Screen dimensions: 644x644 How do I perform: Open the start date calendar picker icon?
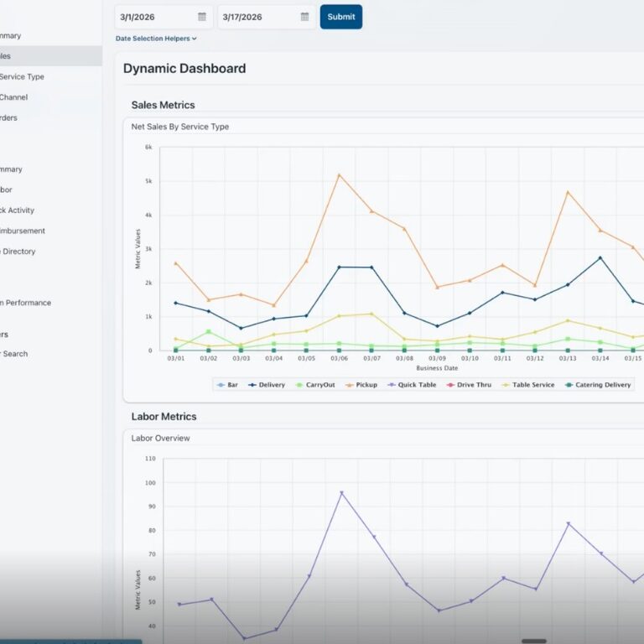point(202,17)
